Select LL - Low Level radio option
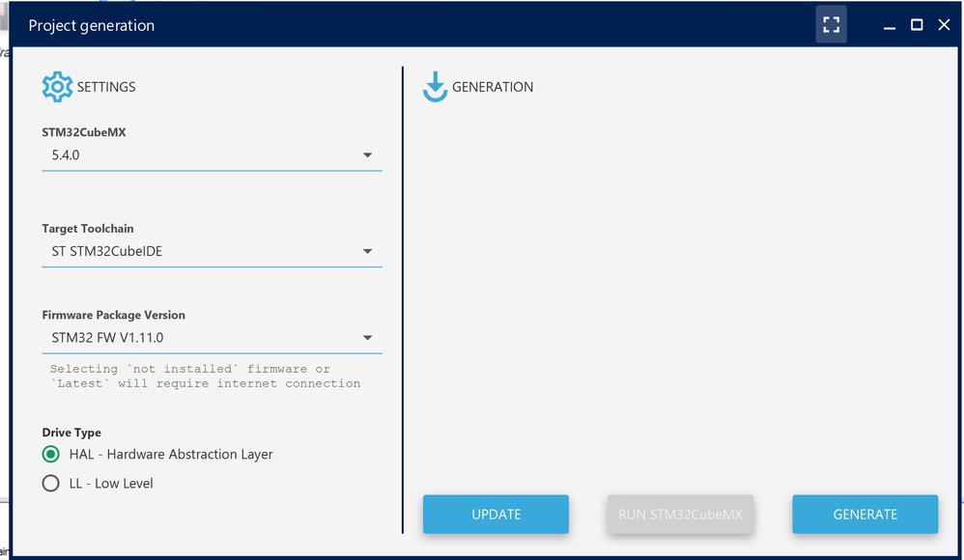 [51, 483]
